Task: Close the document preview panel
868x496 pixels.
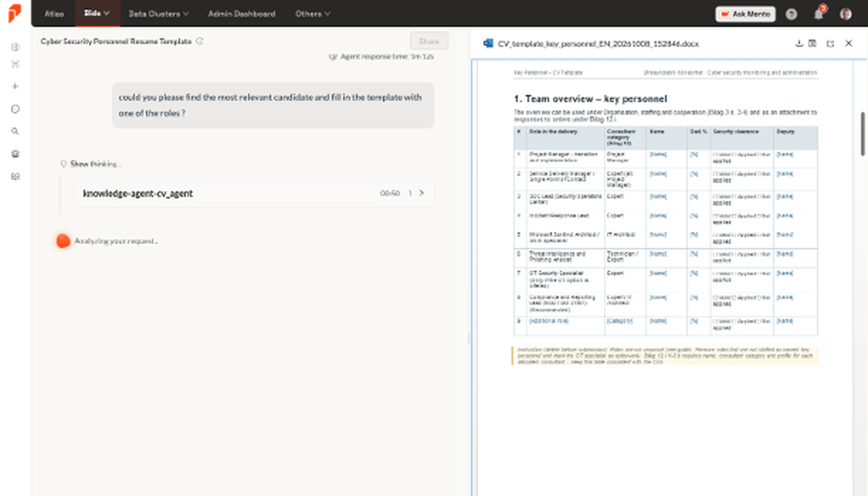Action: pyautogui.click(x=849, y=44)
